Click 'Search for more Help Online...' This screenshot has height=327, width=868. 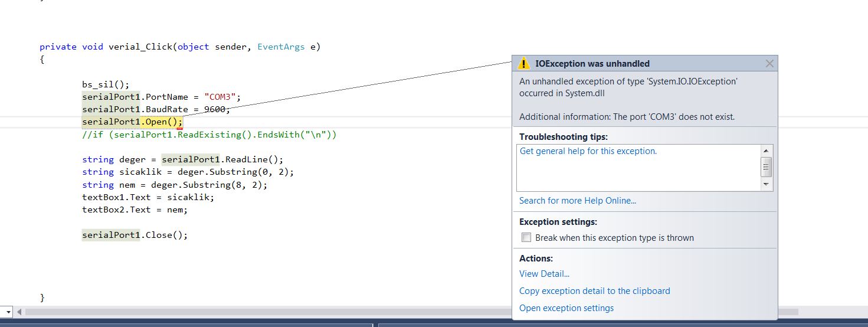pos(578,201)
